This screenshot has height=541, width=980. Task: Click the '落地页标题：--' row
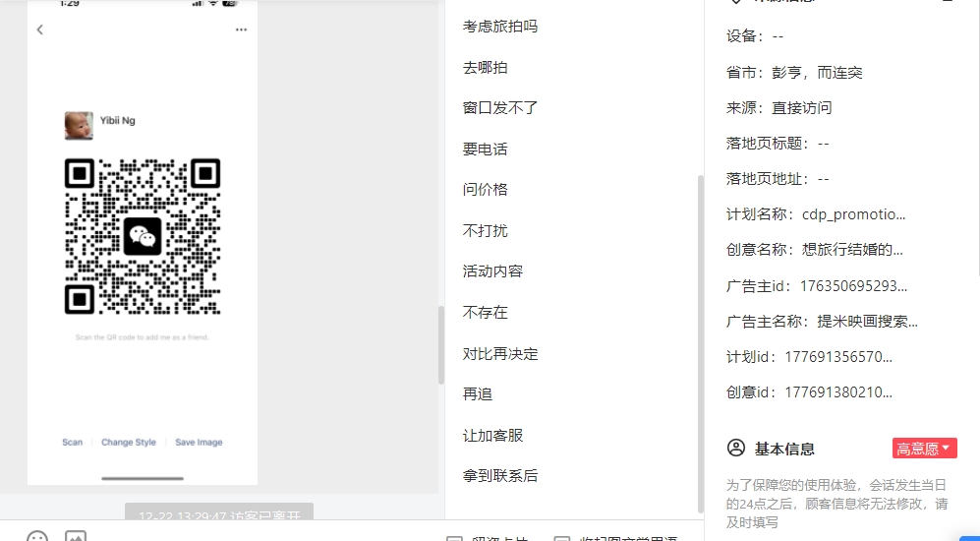[x=778, y=144]
